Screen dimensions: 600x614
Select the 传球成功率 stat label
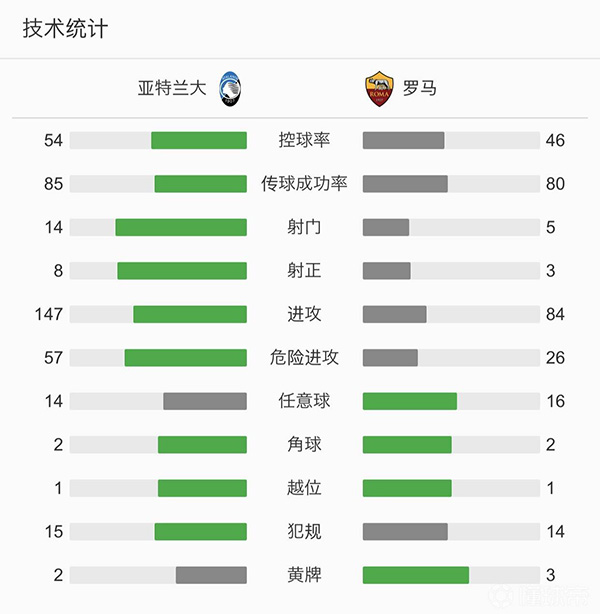coord(304,183)
